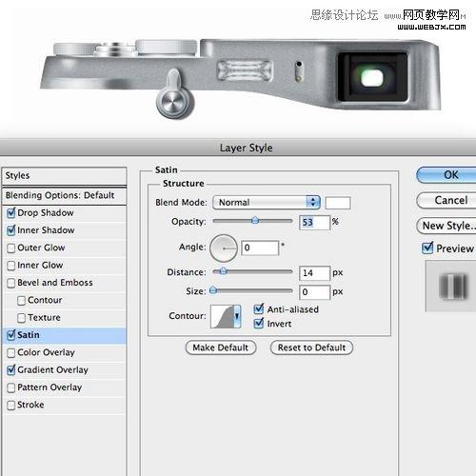The height and width of the screenshot is (476, 476).
Task: Toggle the Drop Shadow checkbox
Action: coord(11,213)
